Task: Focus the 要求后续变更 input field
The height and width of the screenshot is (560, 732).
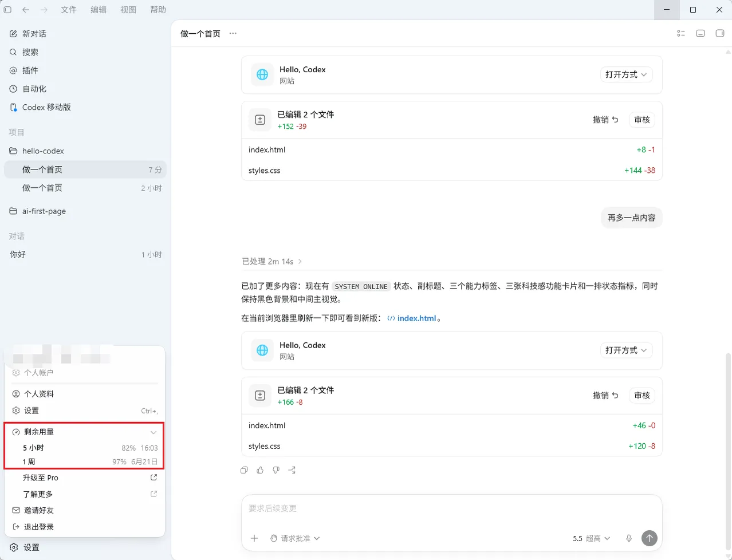Action: 451,508
